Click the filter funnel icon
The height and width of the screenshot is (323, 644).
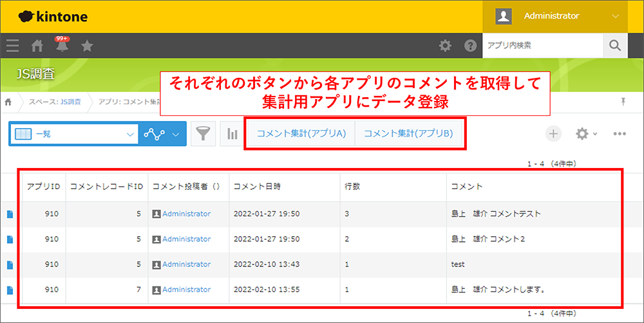click(x=204, y=134)
